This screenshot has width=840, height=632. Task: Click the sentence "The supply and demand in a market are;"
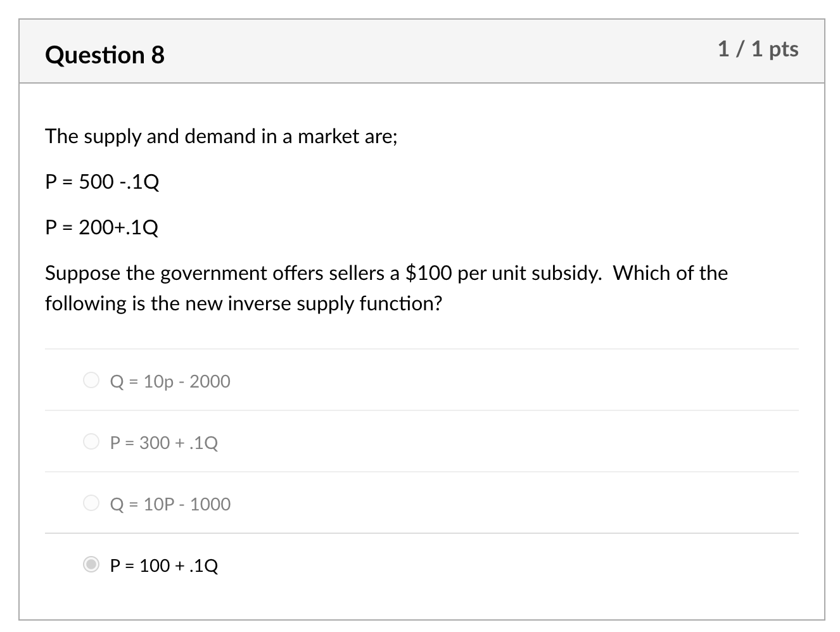click(221, 137)
